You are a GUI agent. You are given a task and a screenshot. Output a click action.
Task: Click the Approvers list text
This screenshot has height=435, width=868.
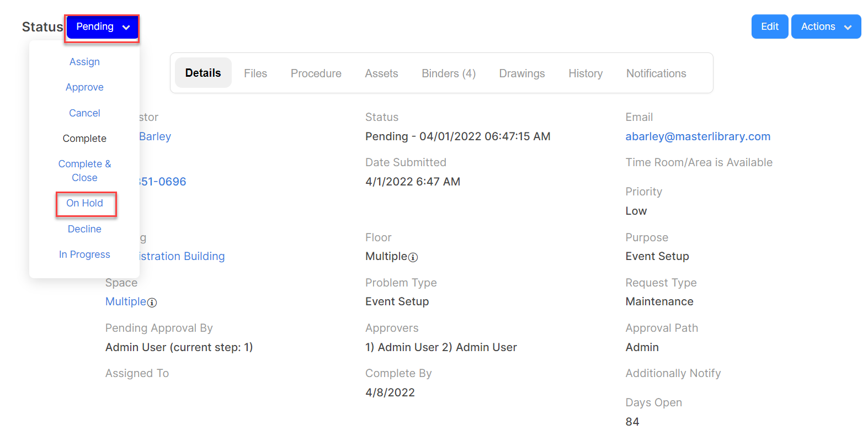click(x=441, y=347)
